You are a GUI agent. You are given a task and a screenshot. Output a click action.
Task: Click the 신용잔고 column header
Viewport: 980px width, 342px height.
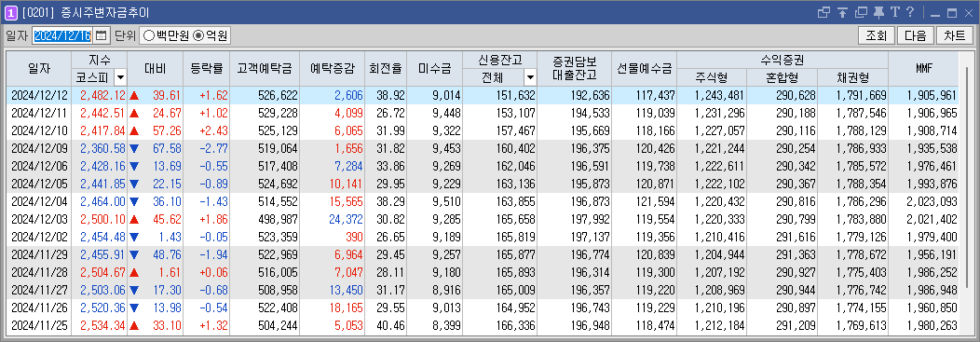coord(499,60)
